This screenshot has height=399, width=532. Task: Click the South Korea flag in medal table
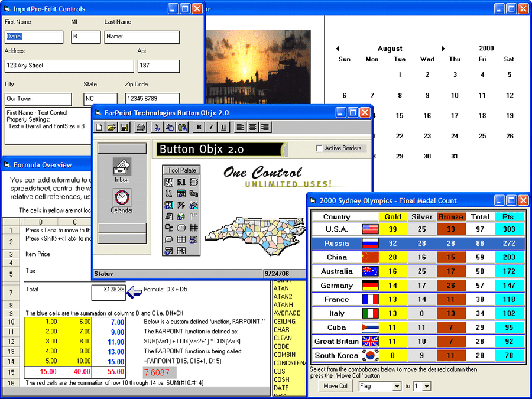[x=370, y=355]
